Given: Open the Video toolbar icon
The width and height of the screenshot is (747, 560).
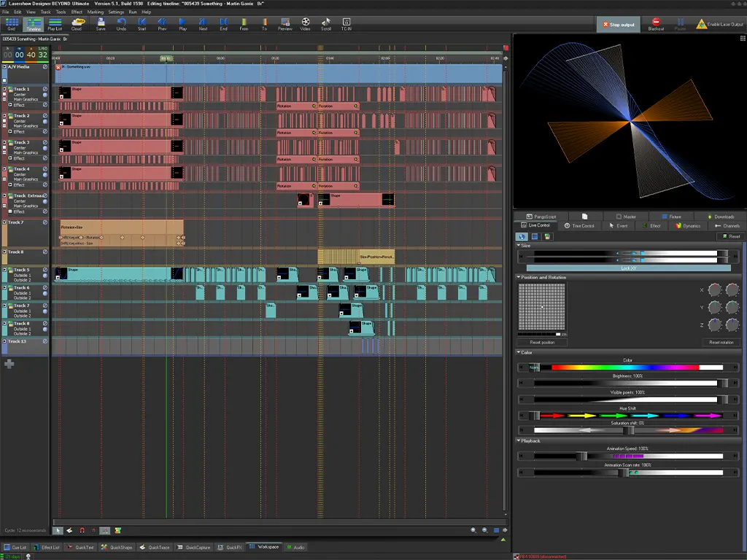Looking at the screenshot, I should tap(305, 24).
